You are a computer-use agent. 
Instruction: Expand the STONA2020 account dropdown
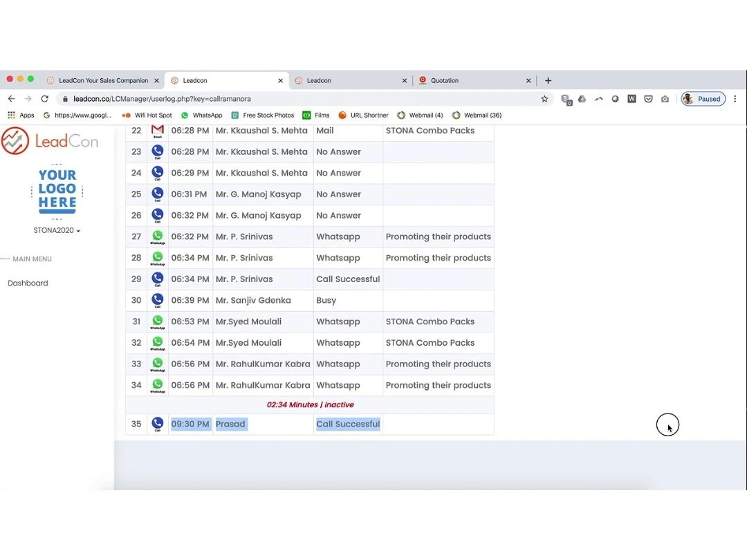click(x=57, y=230)
